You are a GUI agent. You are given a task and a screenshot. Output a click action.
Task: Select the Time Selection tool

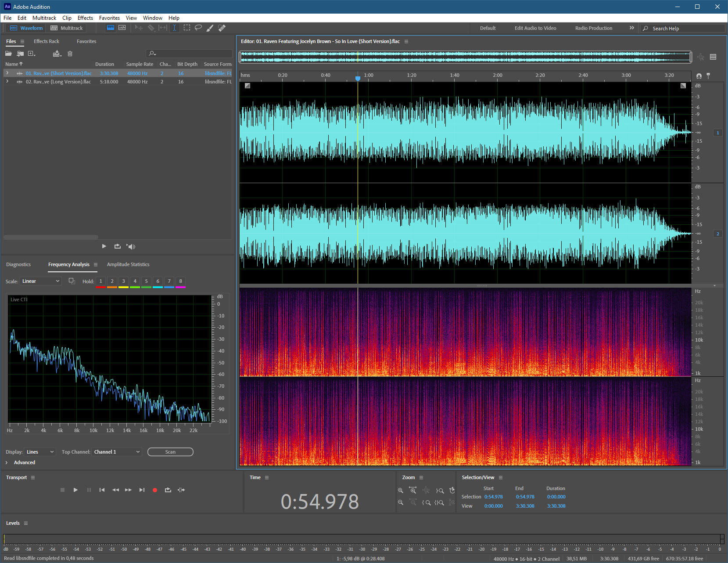[175, 28]
